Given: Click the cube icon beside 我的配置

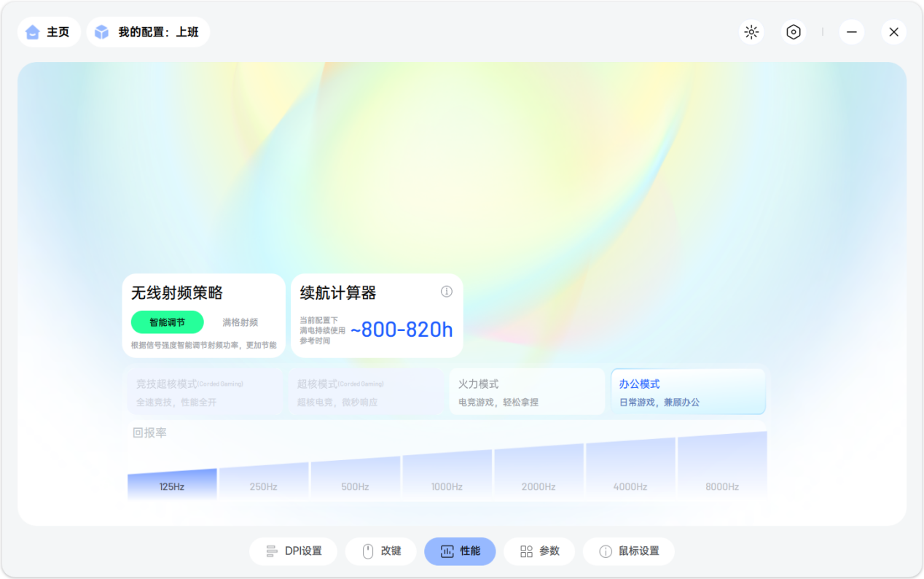Looking at the screenshot, I should point(100,32).
